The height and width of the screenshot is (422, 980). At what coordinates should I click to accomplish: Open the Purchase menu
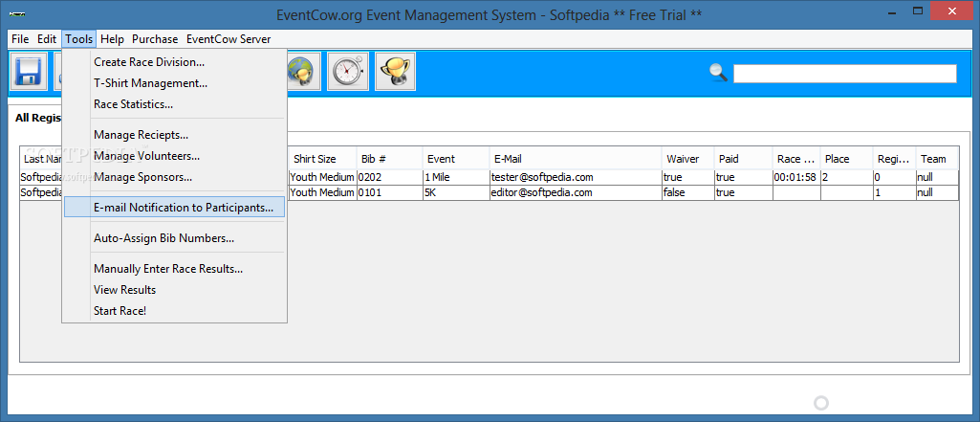click(x=155, y=39)
